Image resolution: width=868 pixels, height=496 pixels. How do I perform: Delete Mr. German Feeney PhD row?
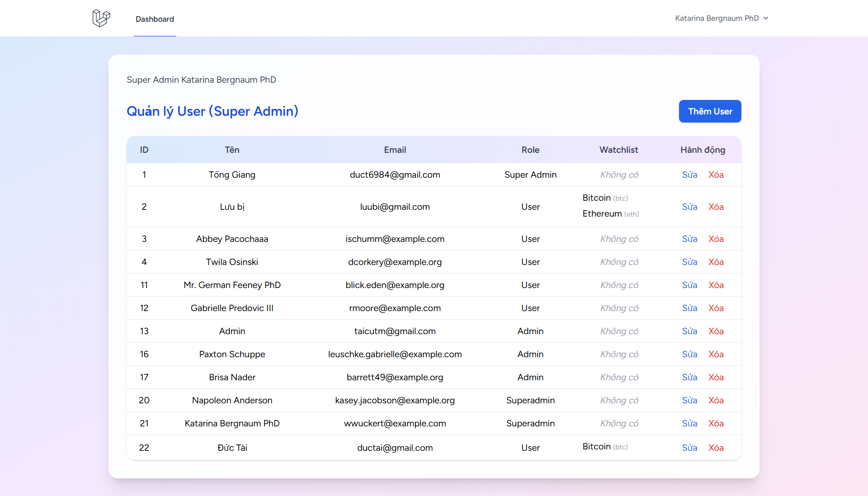(x=716, y=285)
